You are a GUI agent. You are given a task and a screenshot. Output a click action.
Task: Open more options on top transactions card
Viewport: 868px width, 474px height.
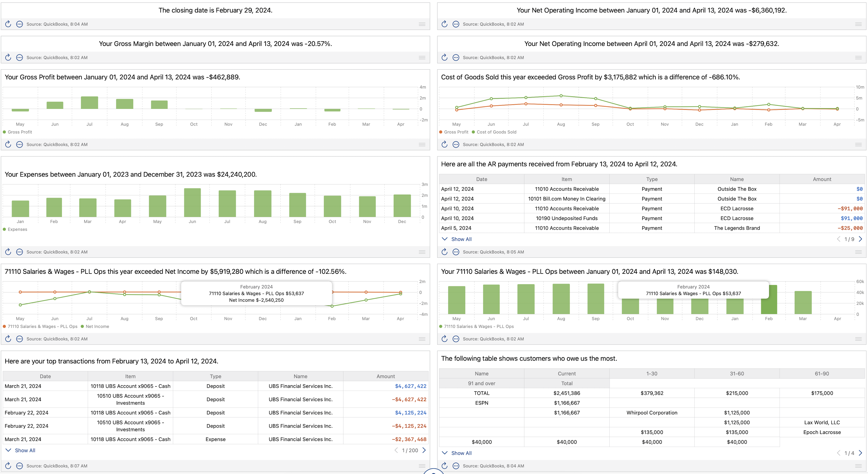(x=20, y=466)
